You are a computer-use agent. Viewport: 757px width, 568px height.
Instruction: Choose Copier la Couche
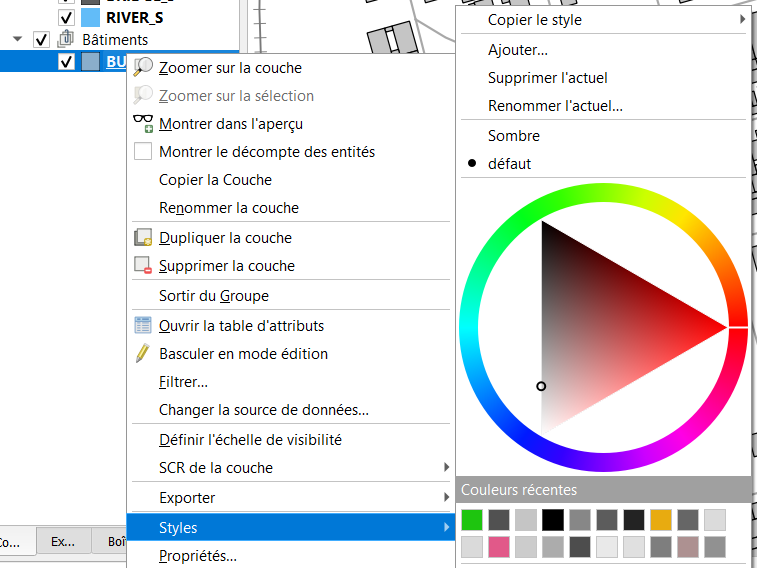291,180
